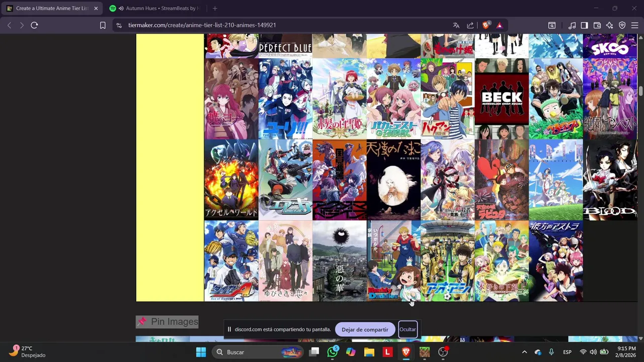Open the weather widget showing 27°C
The image size is (644, 362).
point(28,352)
